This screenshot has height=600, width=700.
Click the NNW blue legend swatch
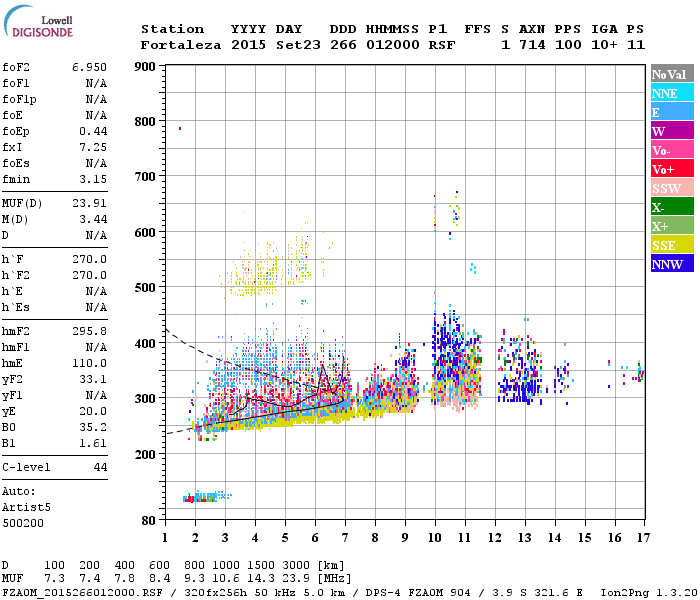[672, 263]
